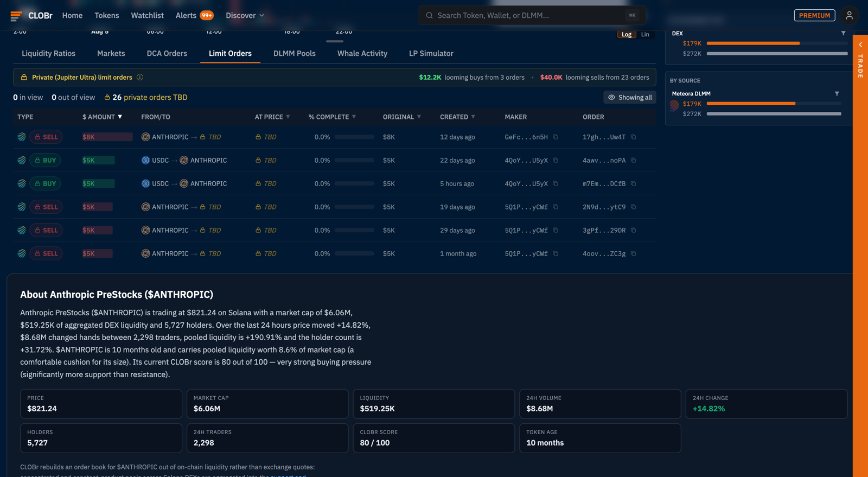
Task: Copy order ID 4awv...noPA
Action: click(x=633, y=160)
